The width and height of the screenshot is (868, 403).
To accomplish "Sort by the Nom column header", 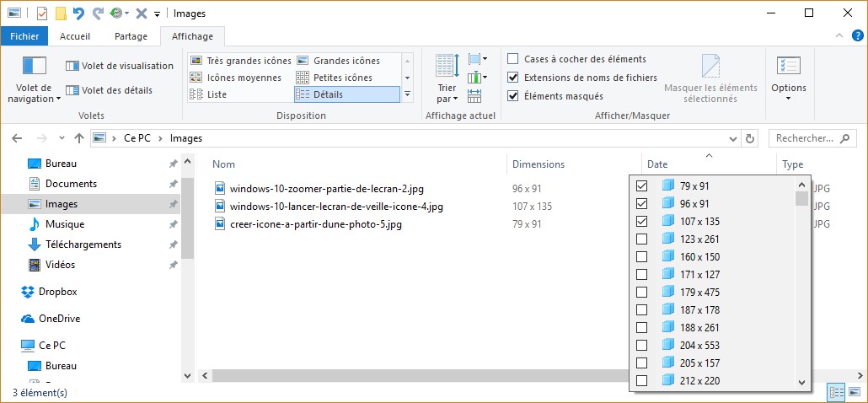I will pos(224,164).
